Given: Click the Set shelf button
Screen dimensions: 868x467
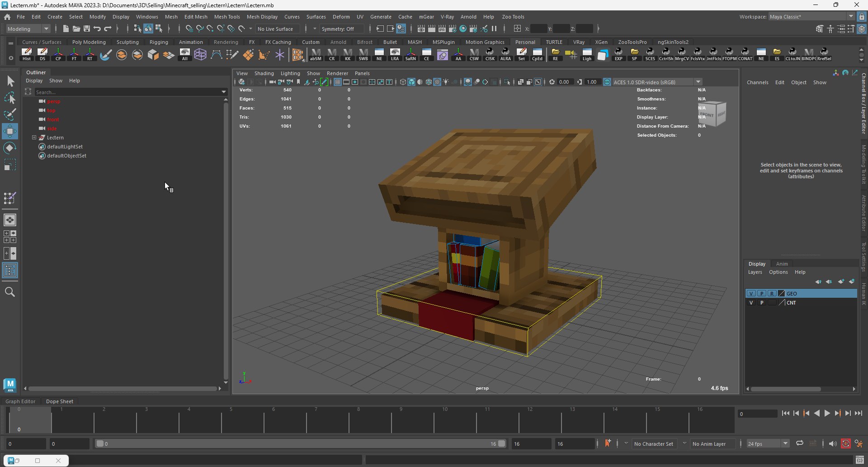Looking at the screenshot, I should point(521,54).
